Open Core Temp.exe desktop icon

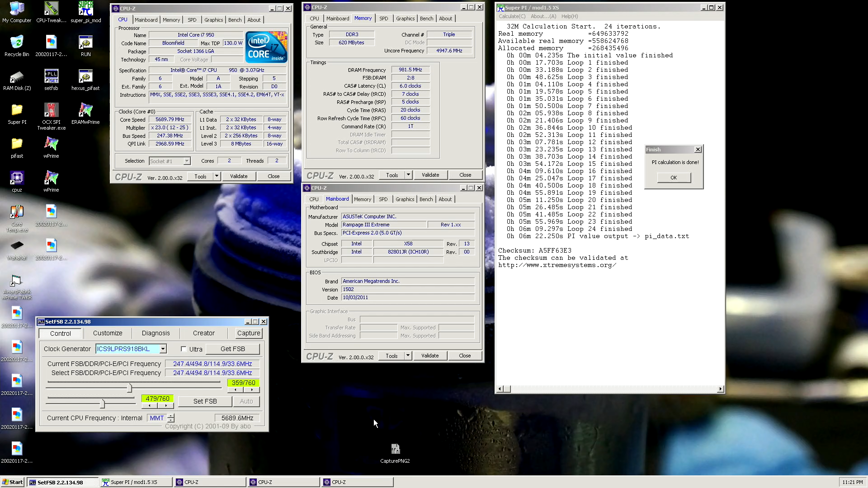(x=17, y=218)
